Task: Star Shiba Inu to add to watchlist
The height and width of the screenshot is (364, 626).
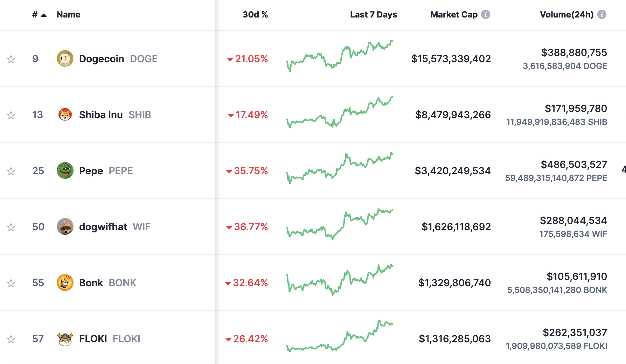Action: tap(11, 115)
